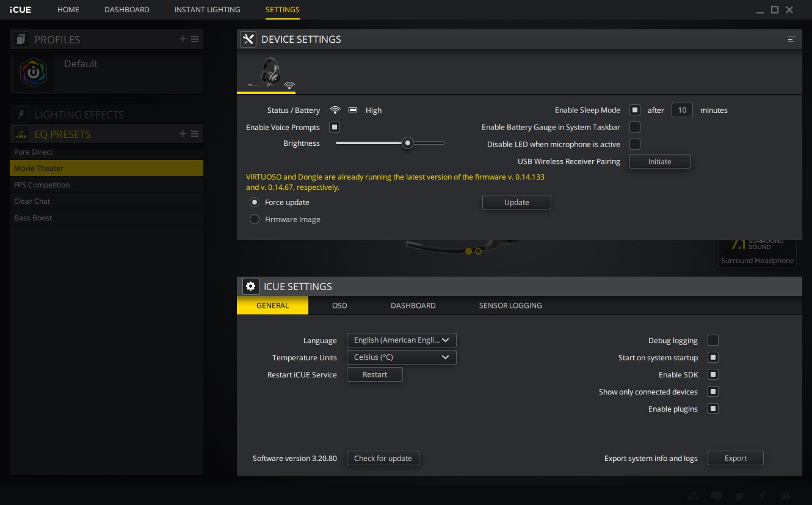Toggle Show only connected devices checkbox
Screen dimensions: 812x505
(713, 391)
